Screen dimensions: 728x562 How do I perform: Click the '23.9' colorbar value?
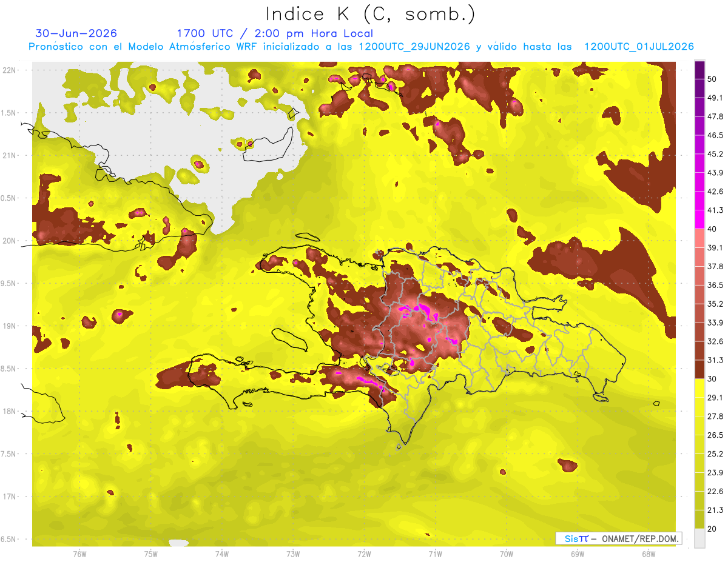715,473
